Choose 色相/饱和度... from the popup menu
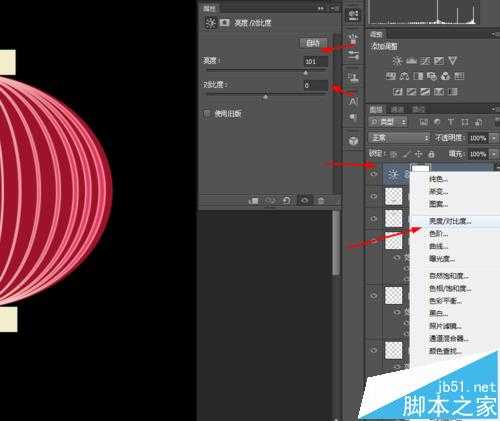The width and height of the screenshot is (500, 421). click(450, 288)
